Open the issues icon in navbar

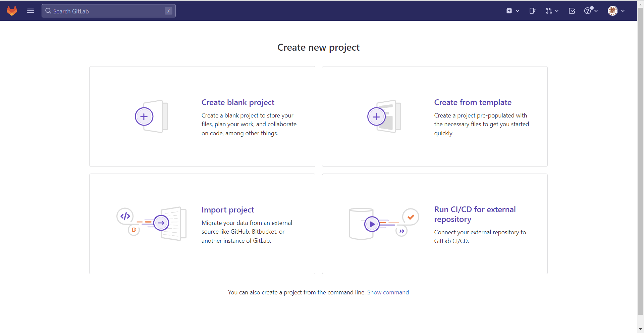[532, 11]
